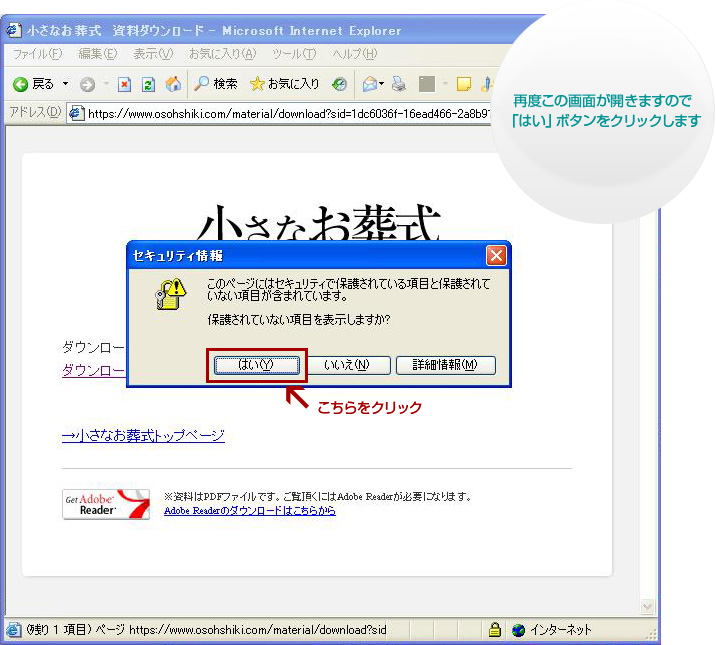Click the grey Edit toolbar icon
This screenshot has width=716, height=645.
coord(426,84)
